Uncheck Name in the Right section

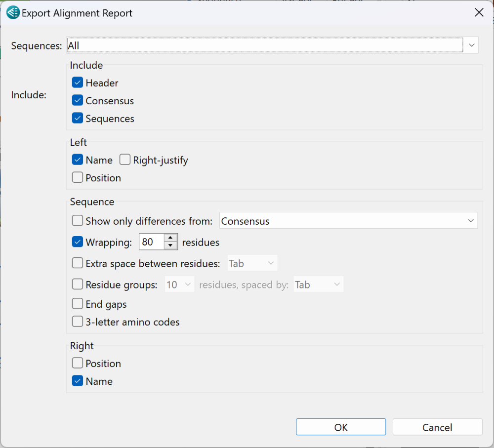coord(77,381)
